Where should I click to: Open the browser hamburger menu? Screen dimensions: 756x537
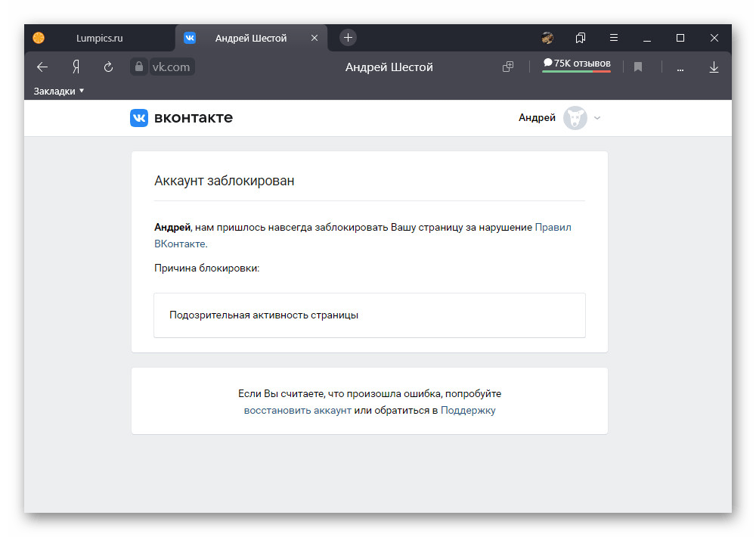[x=614, y=38]
